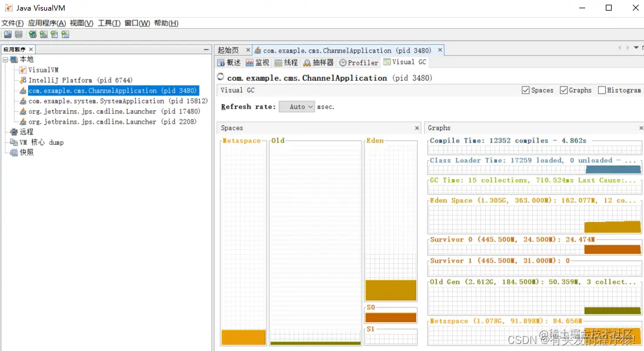Close the Graphs panel

tap(641, 128)
